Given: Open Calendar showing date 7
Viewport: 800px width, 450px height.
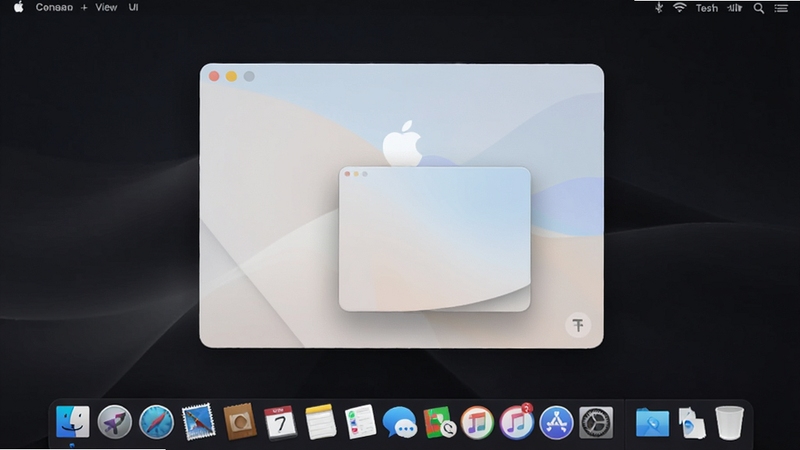Looking at the screenshot, I should click(x=280, y=422).
